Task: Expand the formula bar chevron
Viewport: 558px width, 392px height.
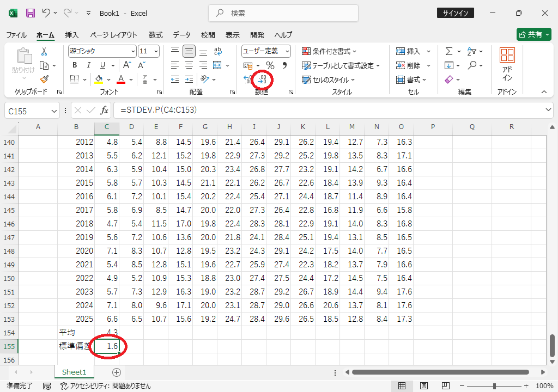Action: coord(548,110)
